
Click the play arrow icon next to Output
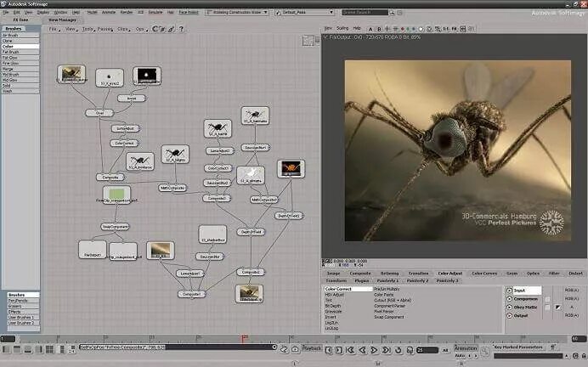pyautogui.click(x=509, y=316)
